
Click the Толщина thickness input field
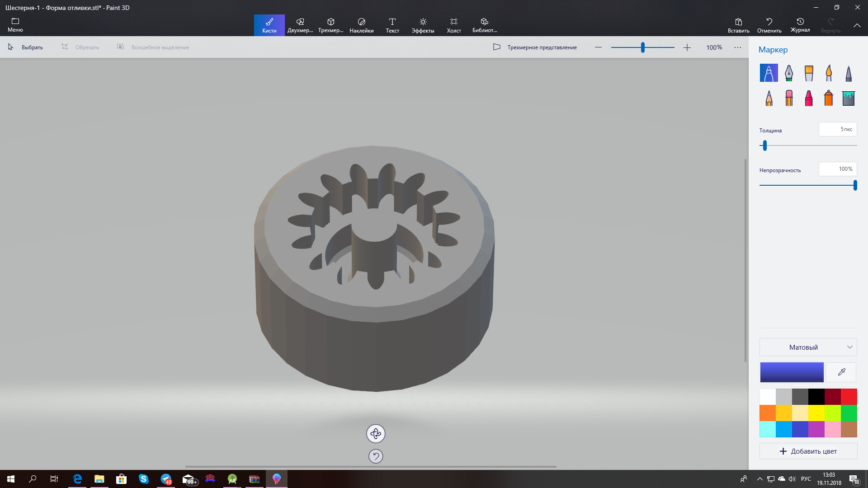tap(838, 129)
